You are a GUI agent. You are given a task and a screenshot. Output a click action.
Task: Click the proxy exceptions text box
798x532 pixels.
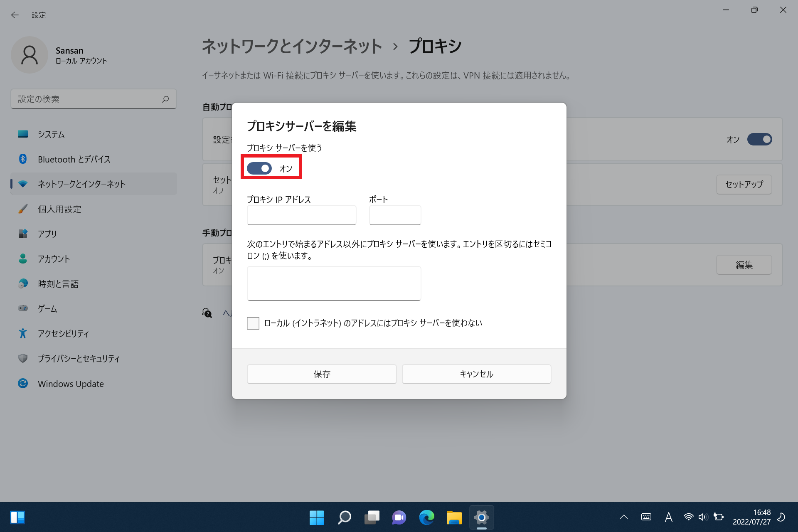tap(334, 283)
